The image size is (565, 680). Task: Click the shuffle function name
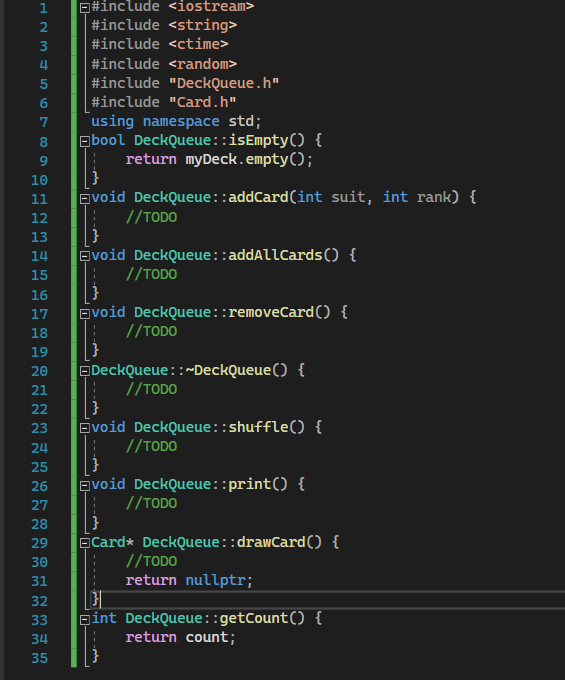click(x=258, y=428)
